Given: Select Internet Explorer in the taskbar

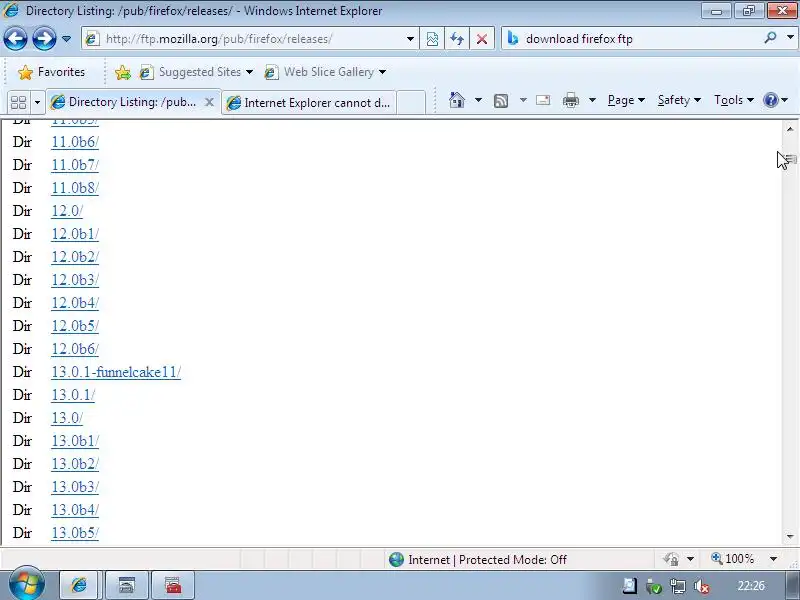Looking at the screenshot, I should [79, 585].
